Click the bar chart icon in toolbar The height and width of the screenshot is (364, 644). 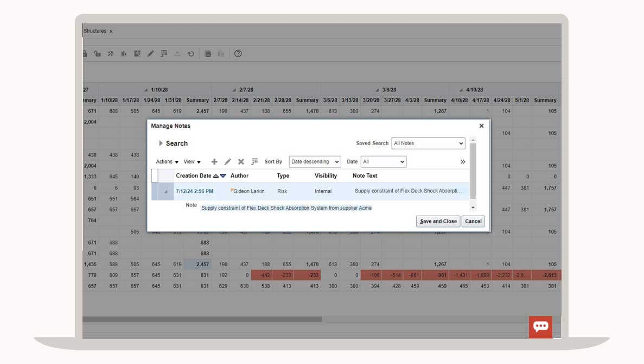[x=124, y=54]
